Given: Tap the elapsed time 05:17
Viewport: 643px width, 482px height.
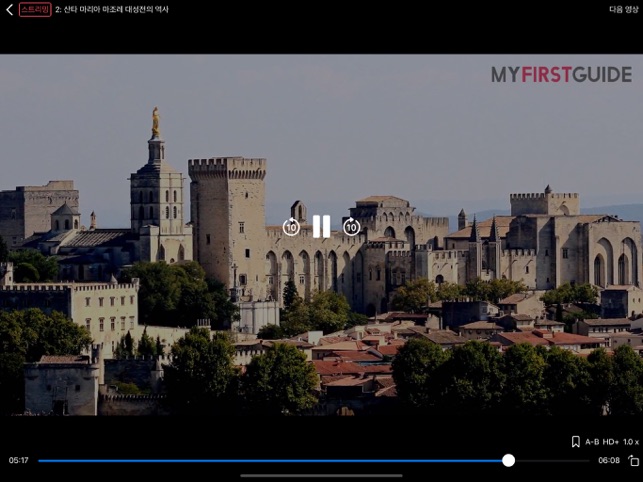Looking at the screenshot, I should point(18,460).
